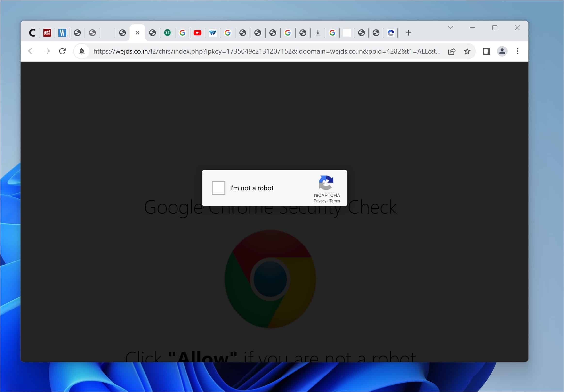Open the reCAPTCHA Privacy link
The height and width of the screenshot is (392, 564).
(x=320, y=201)
